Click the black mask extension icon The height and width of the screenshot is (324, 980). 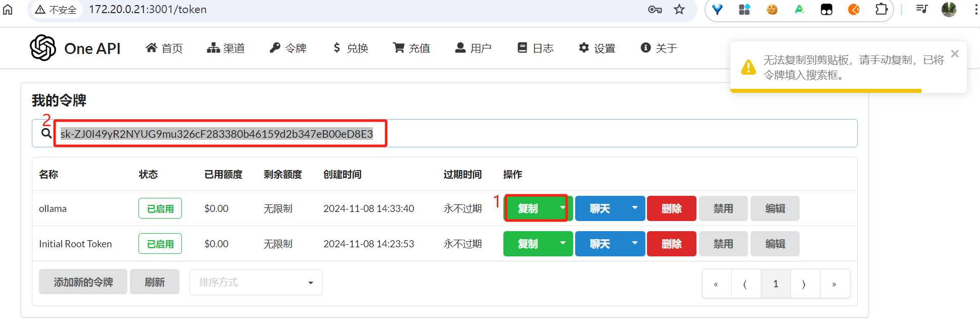pos(826,10)
